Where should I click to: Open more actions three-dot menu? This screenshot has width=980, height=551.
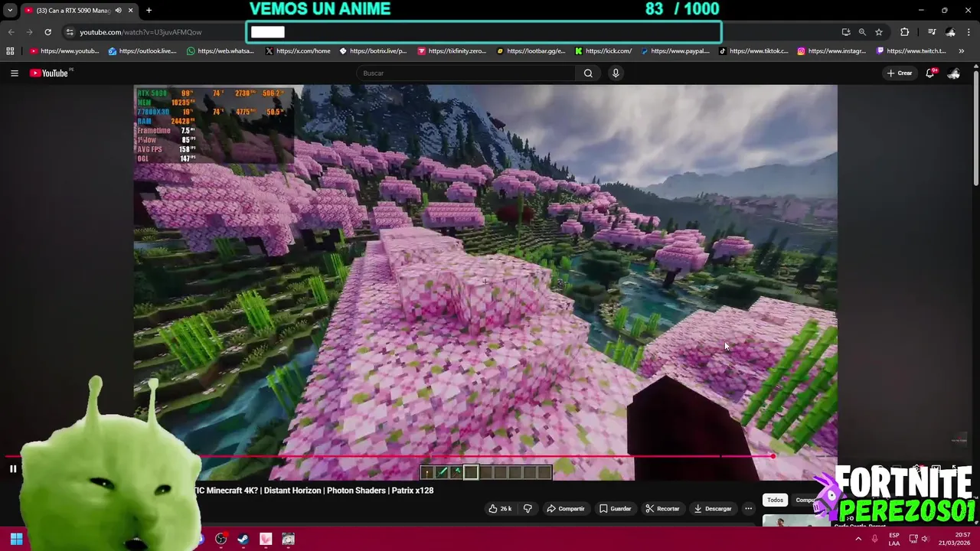(749, 508)
